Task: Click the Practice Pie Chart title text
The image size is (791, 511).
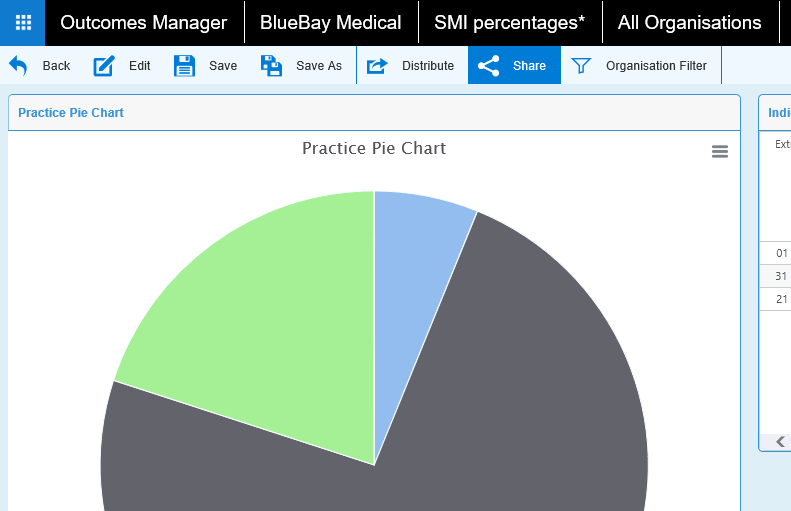Action: click(x=374, y=149)
